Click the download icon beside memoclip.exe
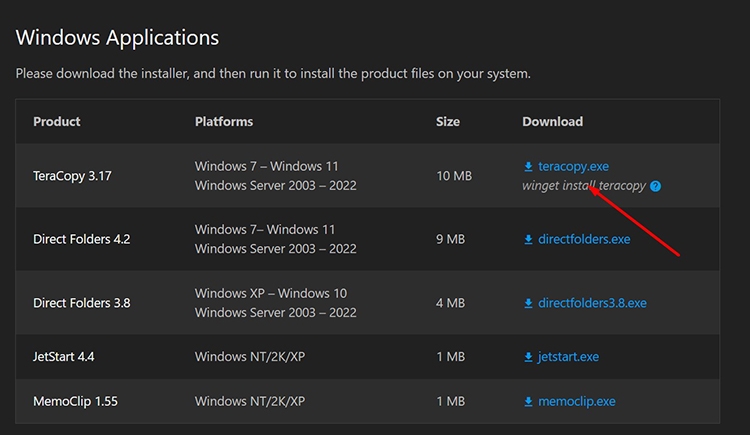This screenshot has height=435, width=750. 528,402
